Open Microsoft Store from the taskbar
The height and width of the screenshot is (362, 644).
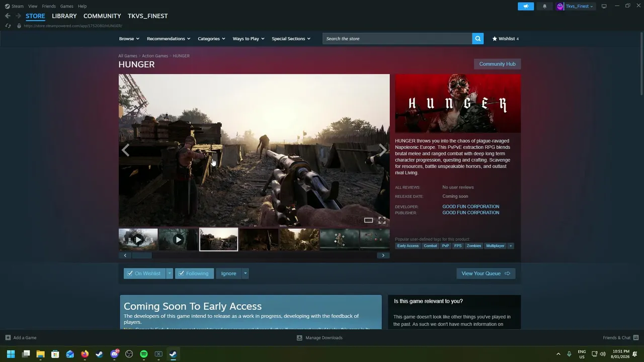(x=55, y=354)
